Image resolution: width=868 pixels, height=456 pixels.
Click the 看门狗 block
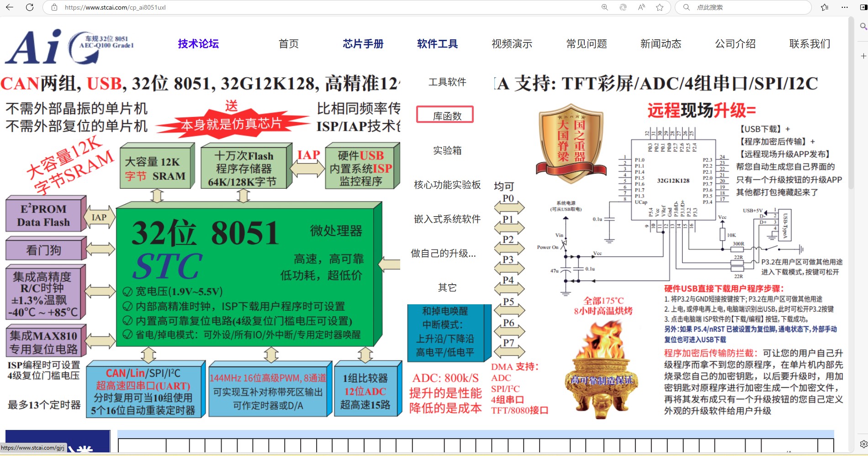[x=45, y=249]
